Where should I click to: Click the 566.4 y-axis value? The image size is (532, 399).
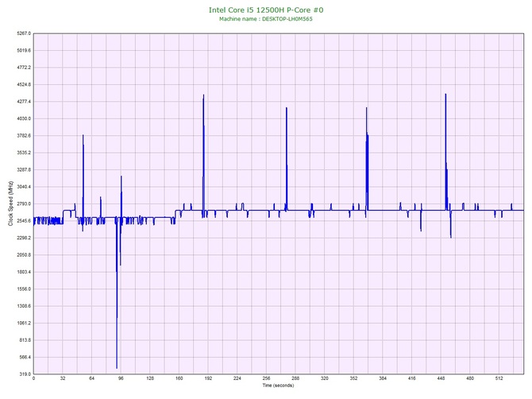click(25, 357)
